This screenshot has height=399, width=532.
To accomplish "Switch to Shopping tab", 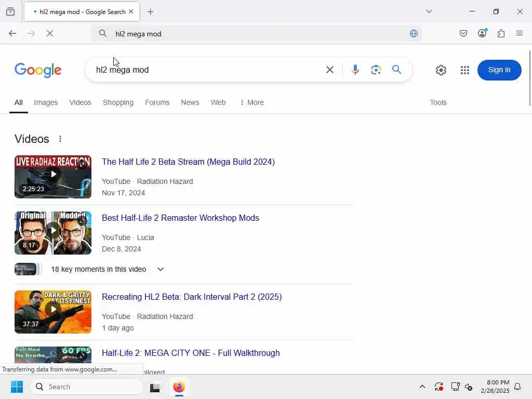I will coord(118,102).
